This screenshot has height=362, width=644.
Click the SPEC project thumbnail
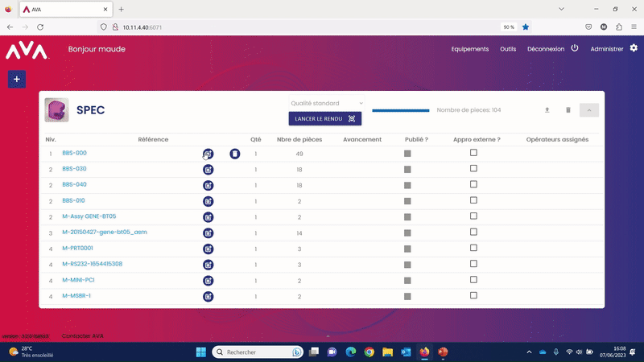56,110
